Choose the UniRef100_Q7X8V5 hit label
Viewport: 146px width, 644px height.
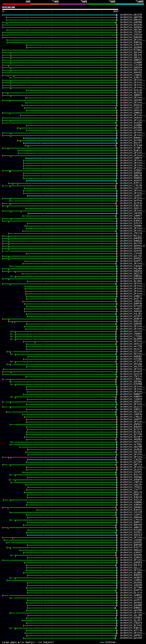point(131,130)
